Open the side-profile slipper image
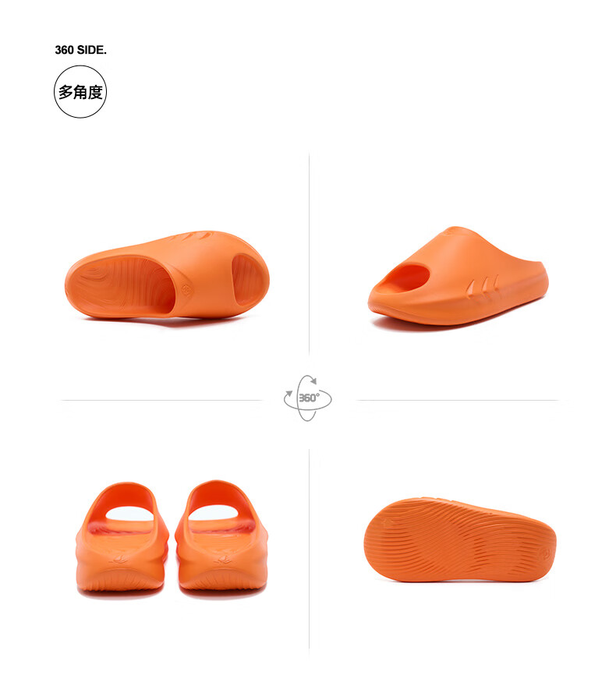The height and width of the screenshot is (700, 616). click(458, 277)
